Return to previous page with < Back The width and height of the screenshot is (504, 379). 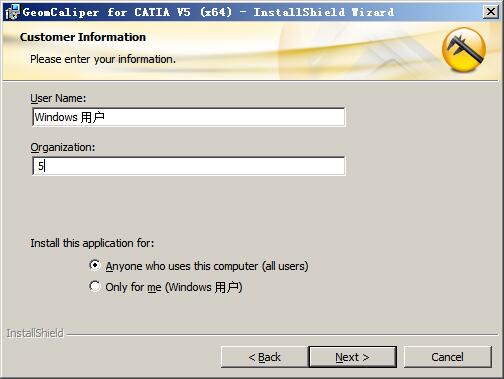264,357
